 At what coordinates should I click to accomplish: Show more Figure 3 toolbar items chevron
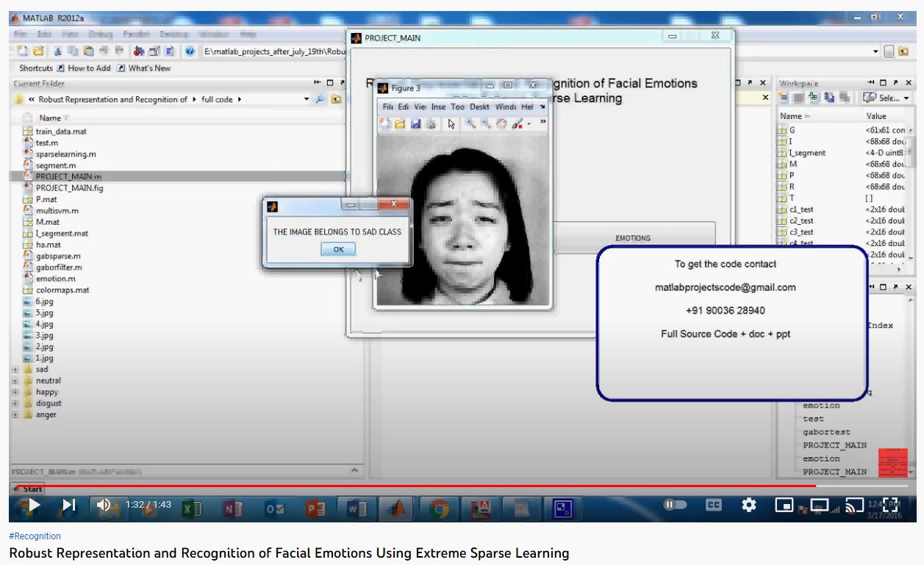click(x=543, y=122)
